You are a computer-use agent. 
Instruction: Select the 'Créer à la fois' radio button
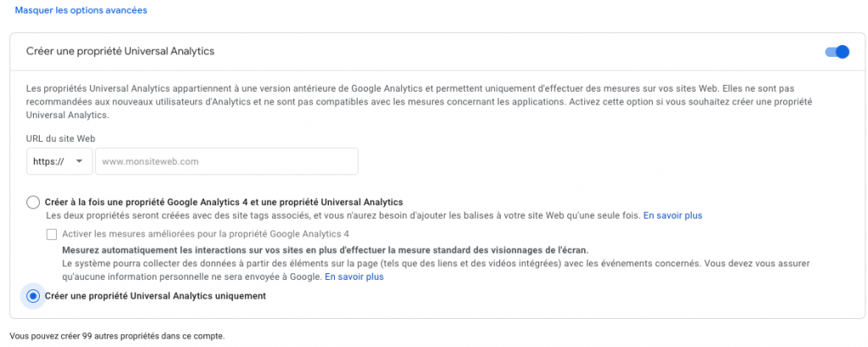point(33,202)
